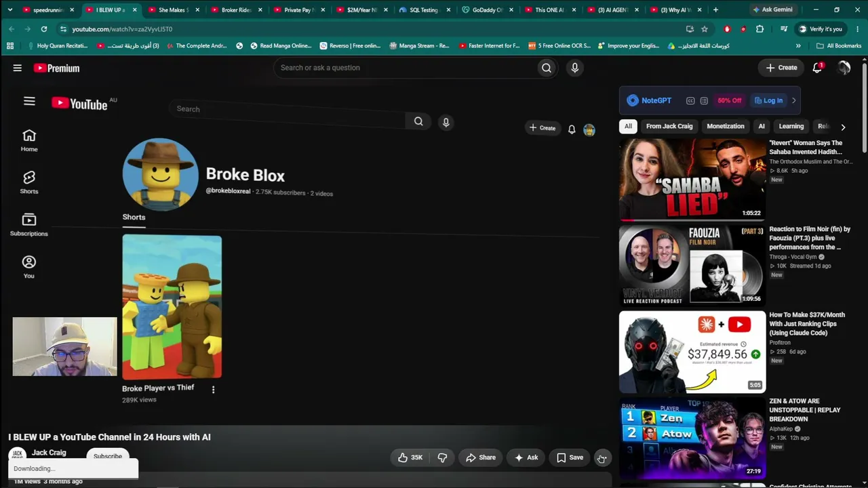Close the speedrunning browser tab
Viewport: 868px width, 488px height.
72,10
